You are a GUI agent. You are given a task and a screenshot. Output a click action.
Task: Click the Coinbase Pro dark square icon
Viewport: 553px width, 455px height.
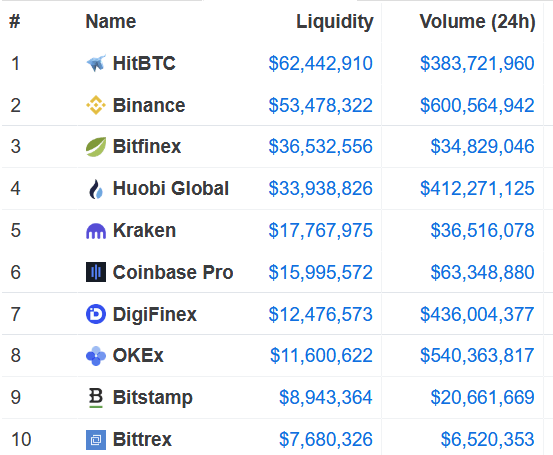click(x=96, y=272)
